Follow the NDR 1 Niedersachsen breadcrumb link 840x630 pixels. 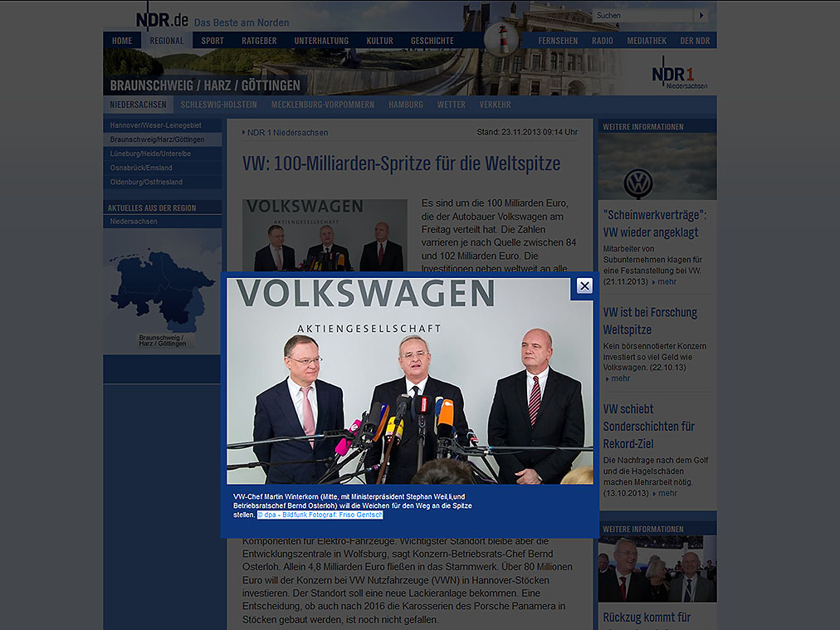288,132
